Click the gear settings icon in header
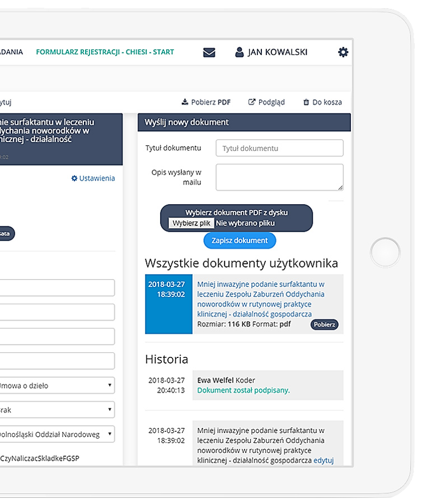The width and height of the screenshot is (422, 504). point(343,52)
